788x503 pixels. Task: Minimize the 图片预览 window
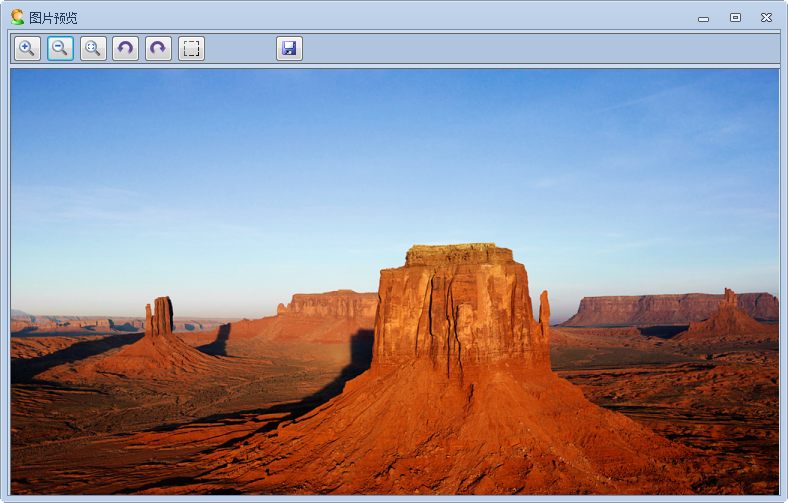tap(704, 19)
